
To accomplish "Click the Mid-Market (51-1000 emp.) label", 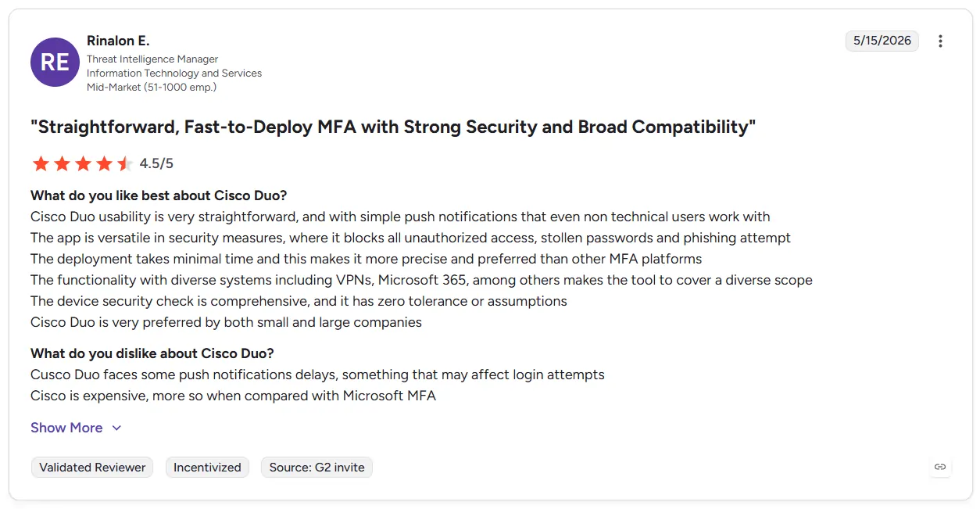I will [152, 87].
